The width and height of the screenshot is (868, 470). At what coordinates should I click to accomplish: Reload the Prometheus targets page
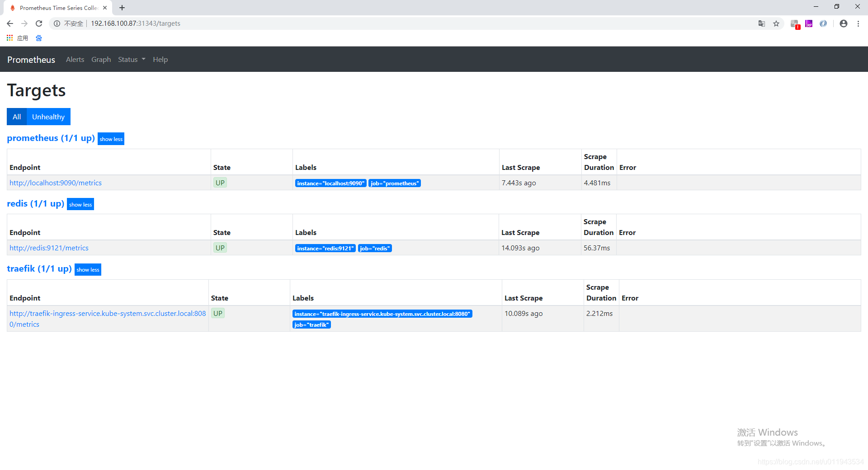39,23
